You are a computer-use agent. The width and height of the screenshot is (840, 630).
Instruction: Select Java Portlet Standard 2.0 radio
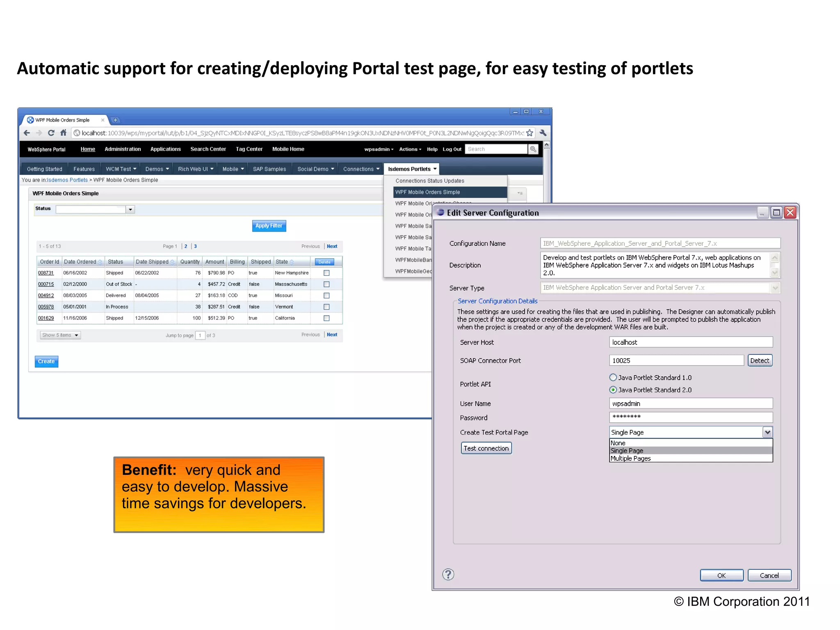613,389
